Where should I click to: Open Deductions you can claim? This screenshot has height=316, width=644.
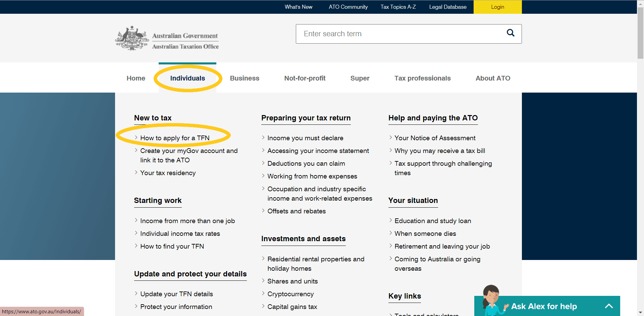pos(306,164)
